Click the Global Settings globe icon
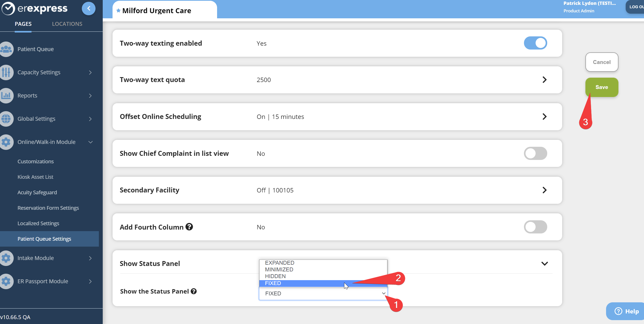 click(6, 119)
